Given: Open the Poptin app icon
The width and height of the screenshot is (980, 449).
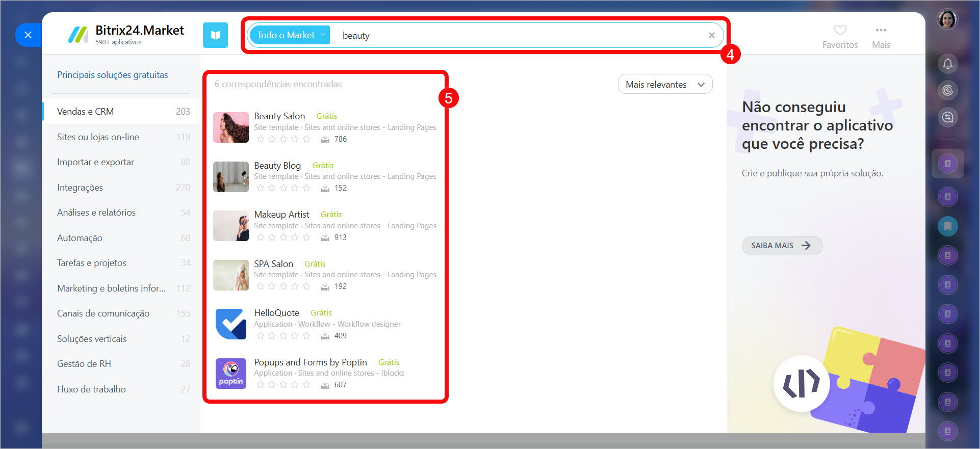Looking at the screenshot, I should pyautogui.click(x=231, y=374).
